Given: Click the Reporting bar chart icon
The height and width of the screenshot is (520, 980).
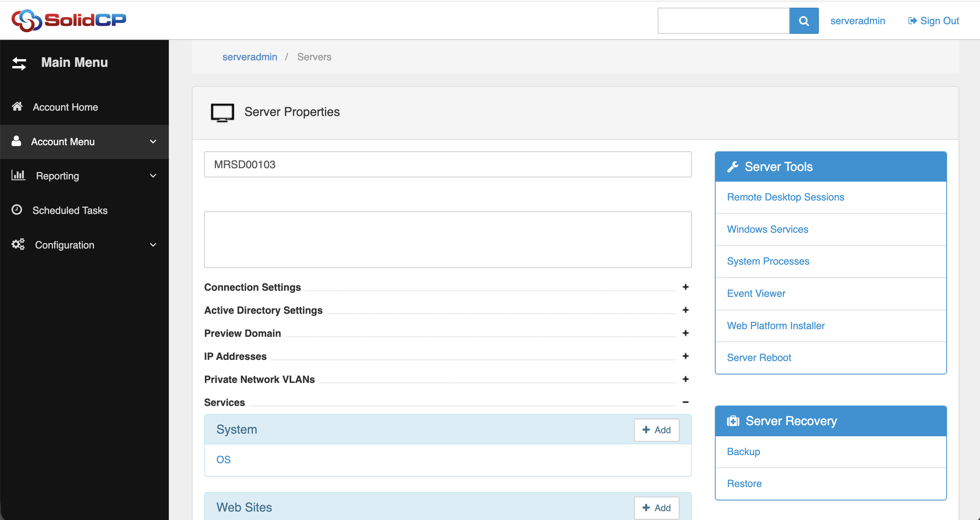Looking at the screenshot, I should pyautogui.click(x=18, y=175).
